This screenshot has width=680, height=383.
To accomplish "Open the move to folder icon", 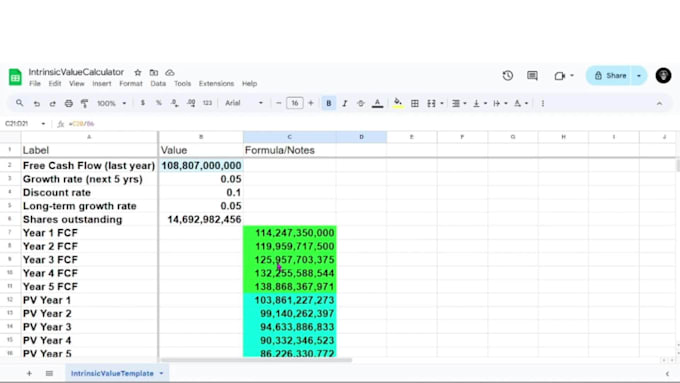I will [154, 72].
